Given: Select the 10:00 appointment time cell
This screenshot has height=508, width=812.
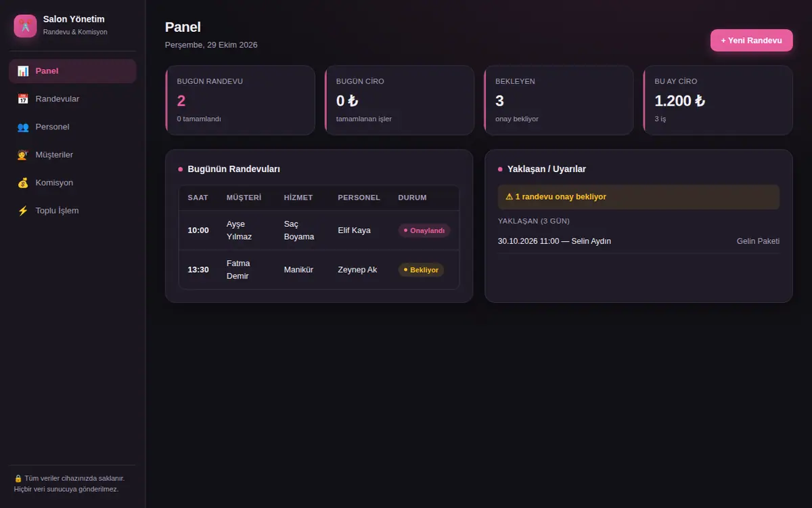Looking at the screenshot, I should point(198,230).
